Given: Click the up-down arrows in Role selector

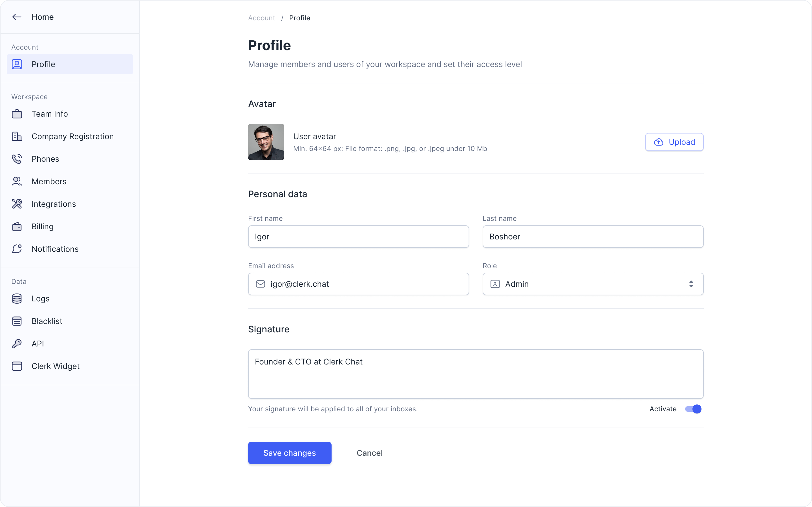Looking at the screenshot, I should point(691,284).
